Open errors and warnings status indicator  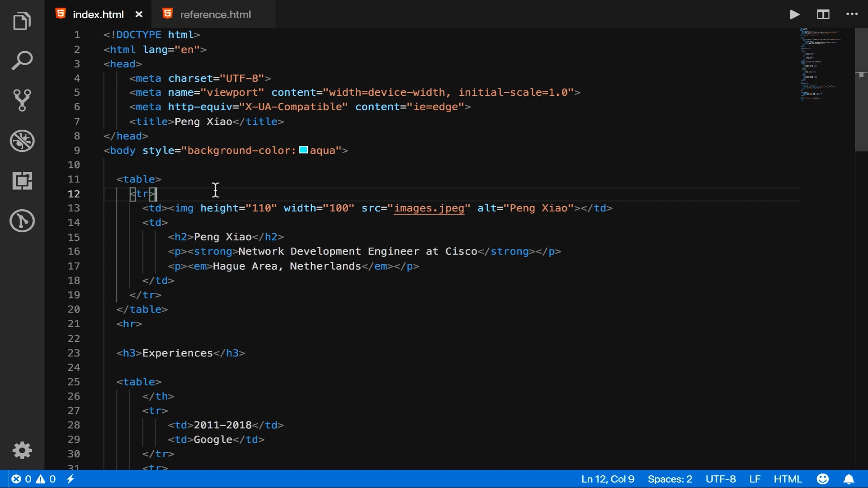pyautogui.click(x=33, y=479)
